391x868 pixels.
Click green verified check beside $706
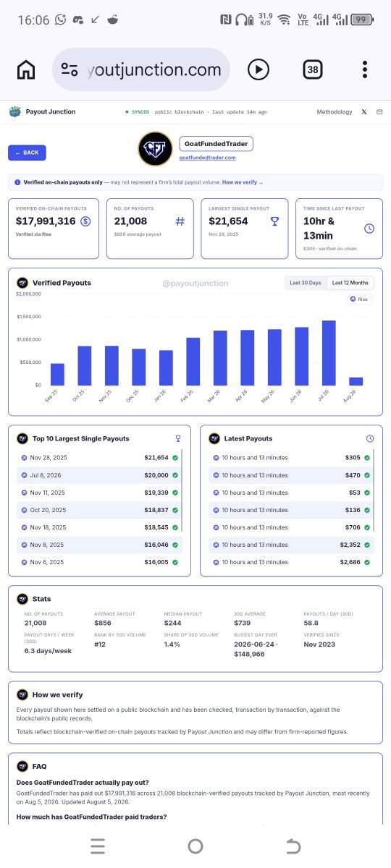tap(367, 527)
